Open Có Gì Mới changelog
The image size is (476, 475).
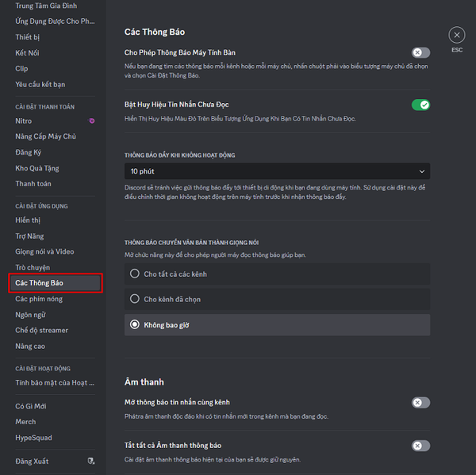[x=31, y=406]
